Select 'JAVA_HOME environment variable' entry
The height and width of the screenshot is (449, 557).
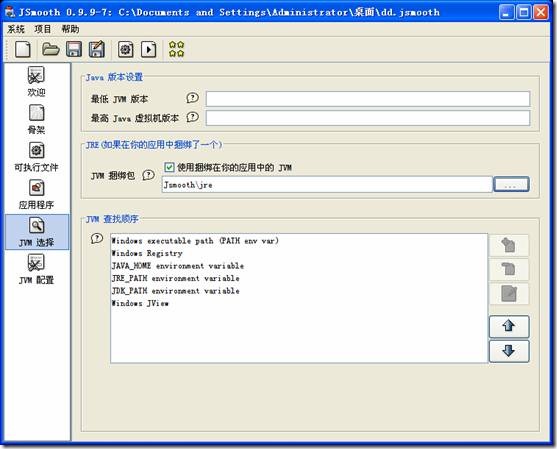[x=299, y=266]
